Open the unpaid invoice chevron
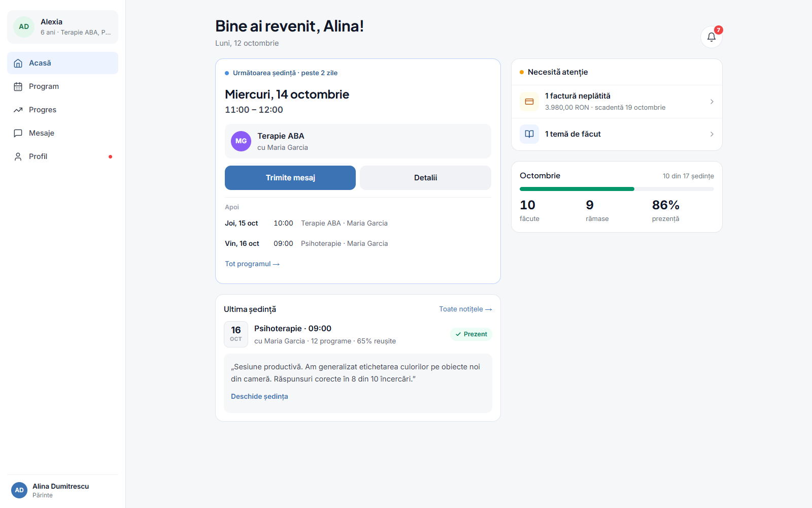812x508 pixels. coord(712,102)
